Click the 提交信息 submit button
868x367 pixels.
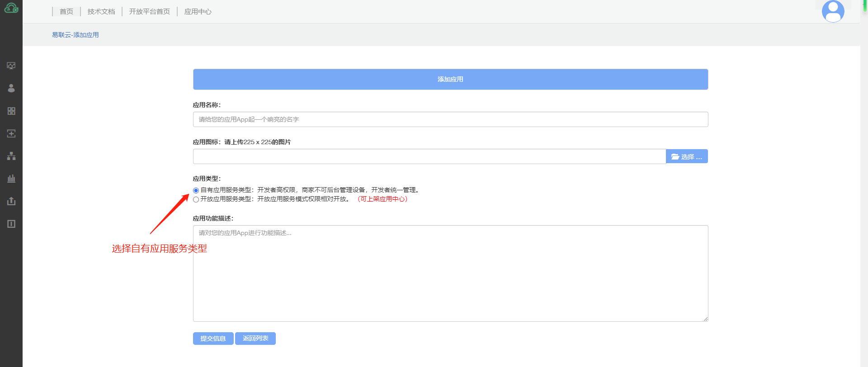[x=213, y=339]
